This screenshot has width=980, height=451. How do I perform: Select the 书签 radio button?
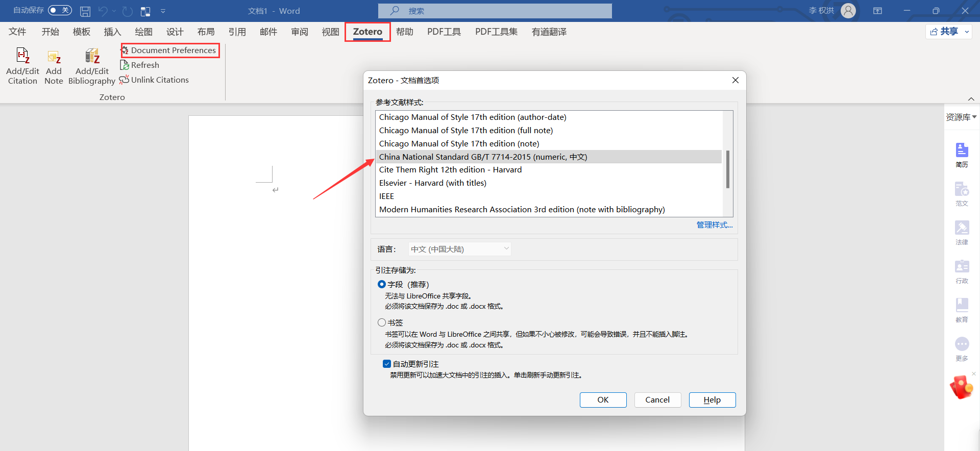click(x=382, y=322)
